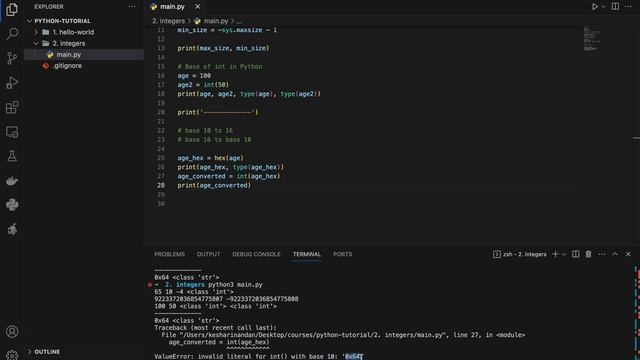Select the zsh - 2. integers terminal
Screen dimensions: 640x360
tap(520, 254)
